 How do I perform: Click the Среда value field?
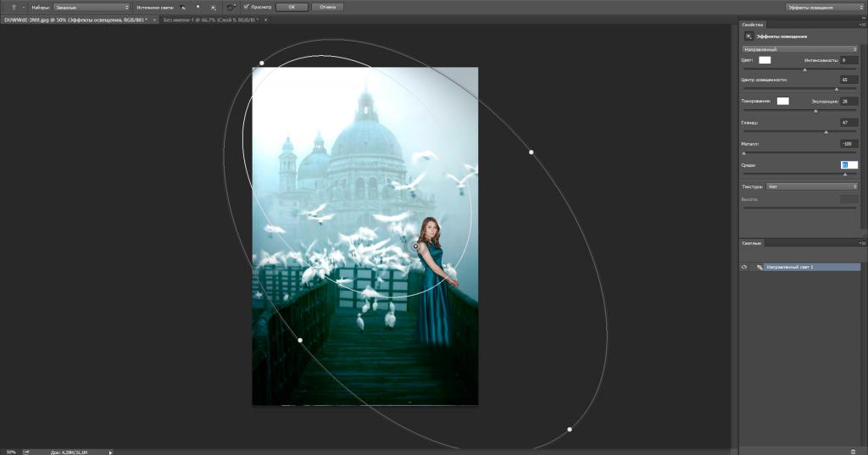pyautogui.click(x=849, y=165)
